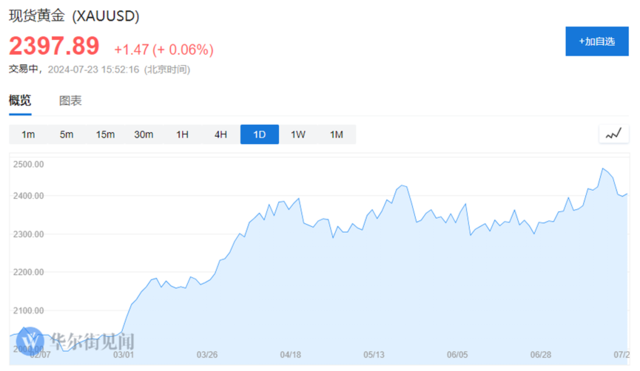Screen dimensions: 640x371
Task: Select the active 1D interval
Action: click(x=260, y=134)
